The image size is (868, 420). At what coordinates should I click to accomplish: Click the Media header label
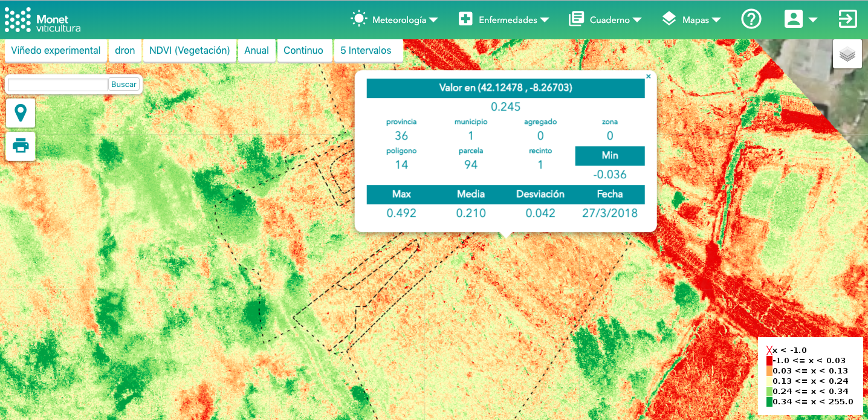(471, 195)
